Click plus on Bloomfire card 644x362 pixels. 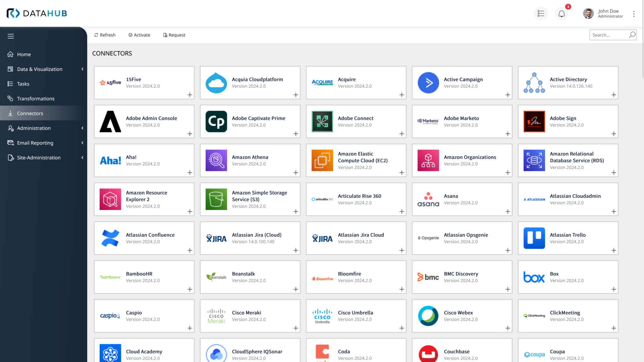tap(402, 289)
